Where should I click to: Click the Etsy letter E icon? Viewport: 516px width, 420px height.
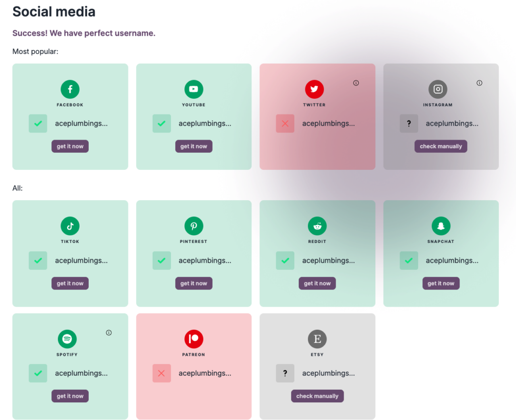click(x=317, y=339)
